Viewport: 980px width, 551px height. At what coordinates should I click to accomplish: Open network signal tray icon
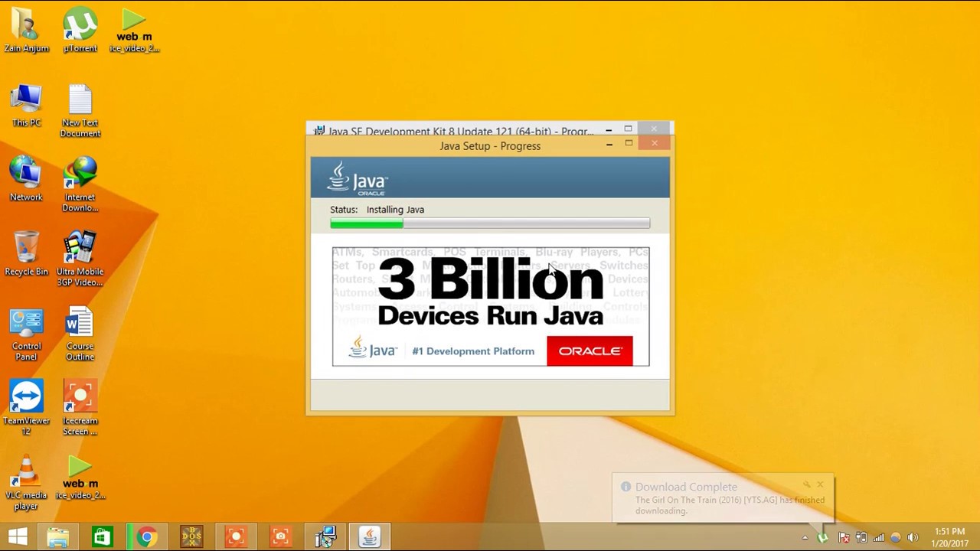click(x=878, y=538)
